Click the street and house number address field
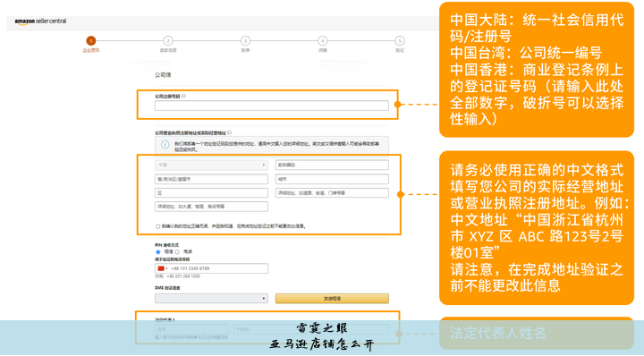The image size is (644, 356). 332,192
